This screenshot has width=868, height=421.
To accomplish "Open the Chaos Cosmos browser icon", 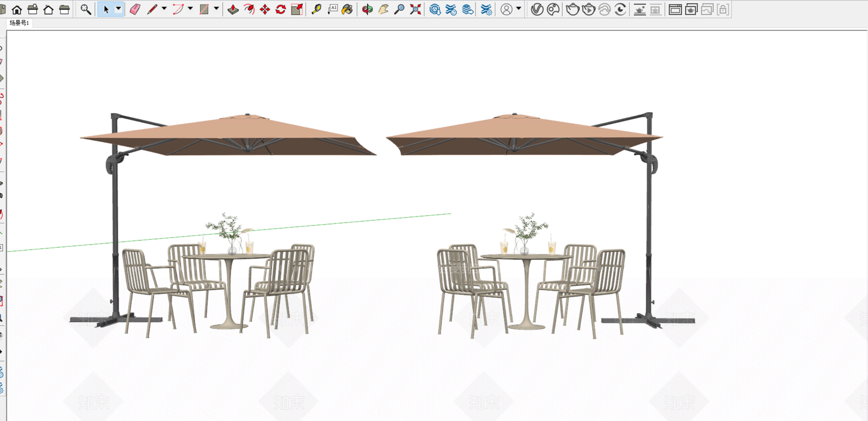I will 553,9.
